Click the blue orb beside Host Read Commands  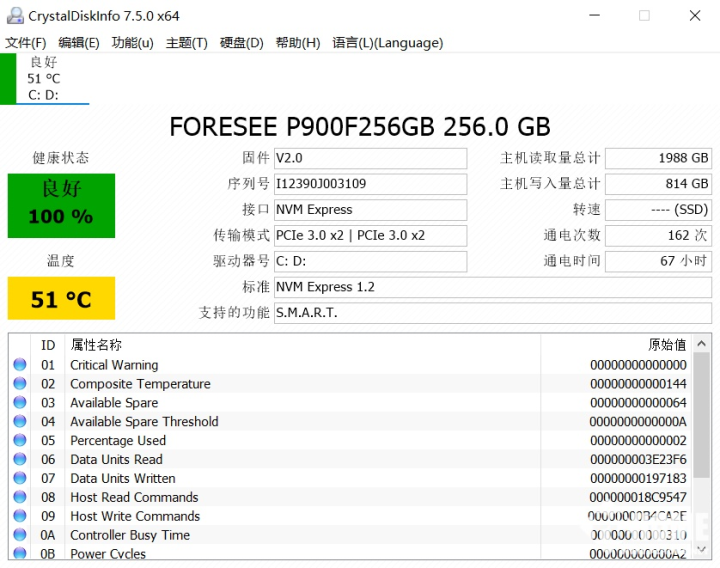[20, 497]
